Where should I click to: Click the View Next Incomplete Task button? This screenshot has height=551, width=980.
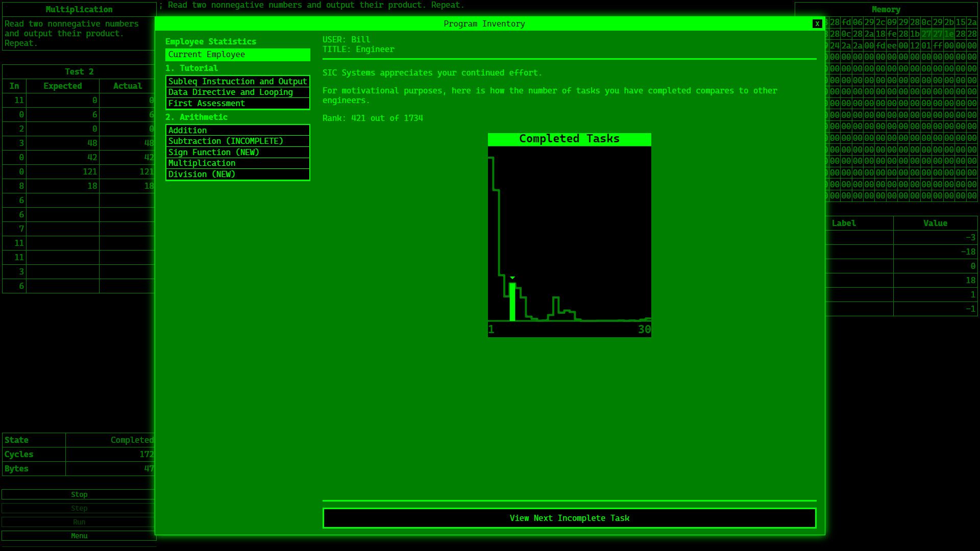570,518
